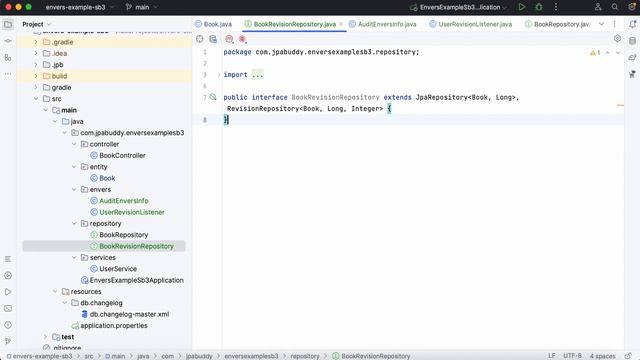Screen dimensions: 640x360
Task: Collapse the controller package
Action: (74, 144)
